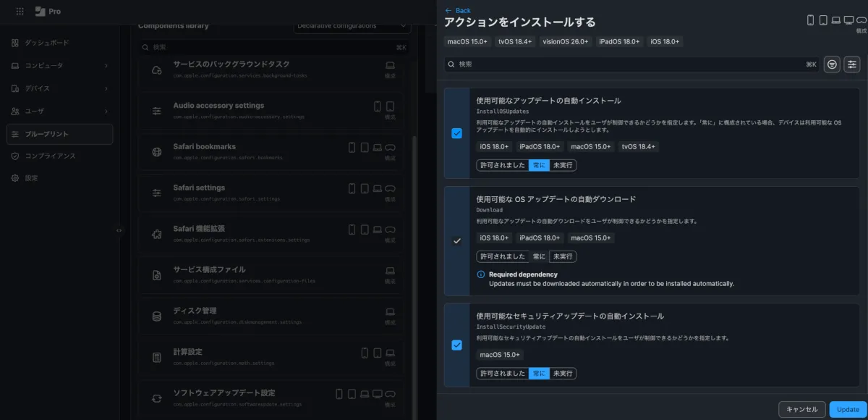Click Audio accessory settings sliders icon
The image size is (868, 420).
pyautogui.click(x=156, y=111)
